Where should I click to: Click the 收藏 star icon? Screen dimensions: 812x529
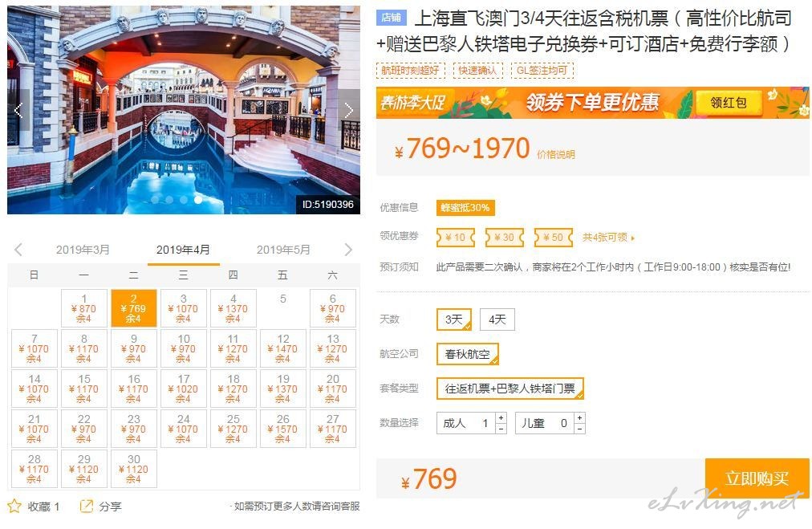14,507
